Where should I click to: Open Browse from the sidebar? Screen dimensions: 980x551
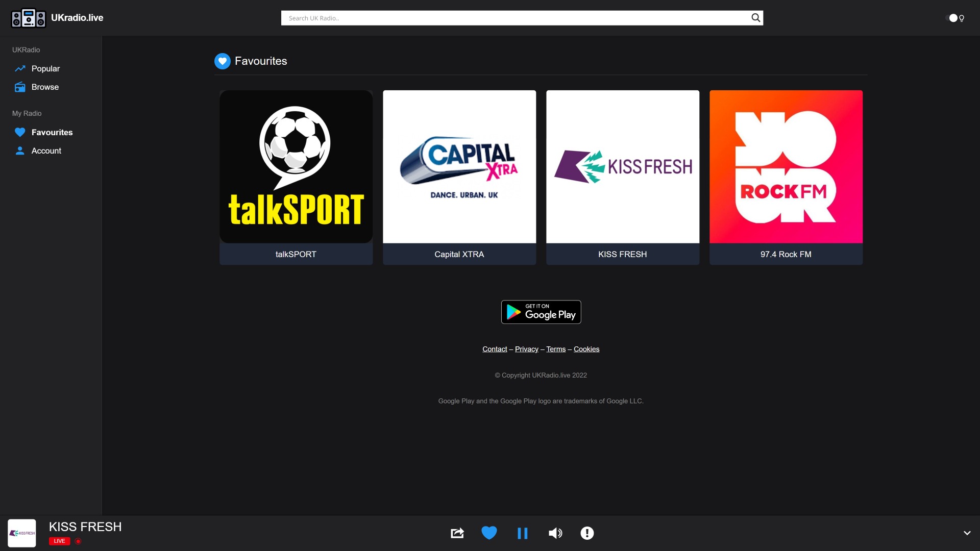(45, 87)
